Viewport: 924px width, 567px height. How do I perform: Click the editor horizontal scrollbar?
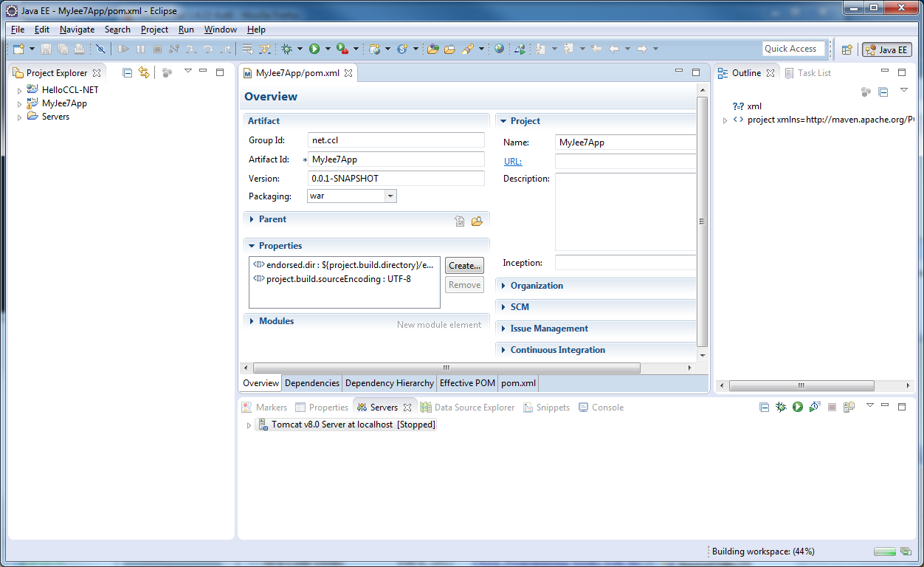[447, 368]
